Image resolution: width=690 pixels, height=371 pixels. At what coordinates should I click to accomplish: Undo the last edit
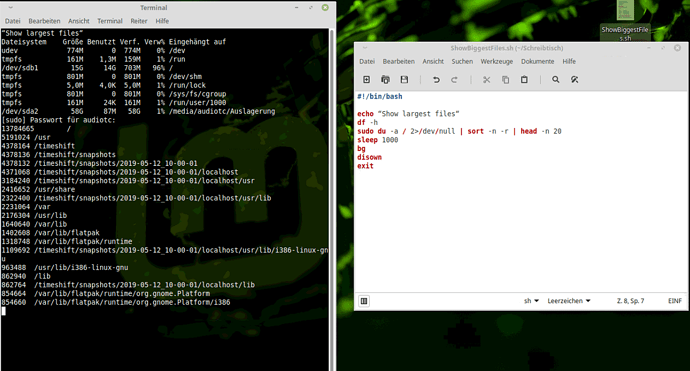[436, 80]
